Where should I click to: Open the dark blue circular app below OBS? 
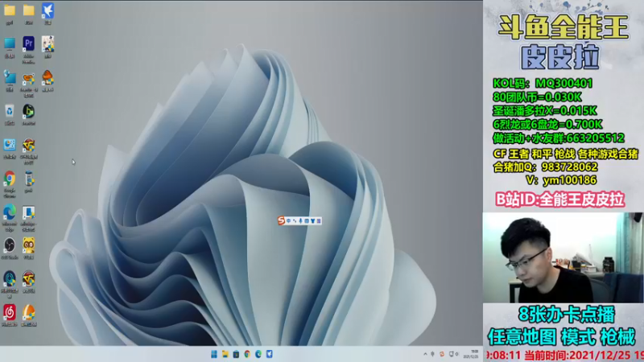tap(10, 279)
